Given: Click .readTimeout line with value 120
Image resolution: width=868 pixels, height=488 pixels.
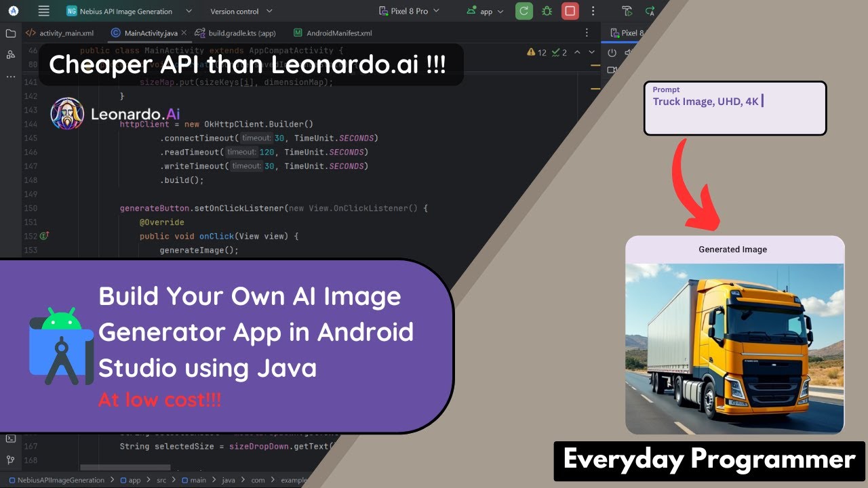Looking at the screenshot, I should pos(264,152).
